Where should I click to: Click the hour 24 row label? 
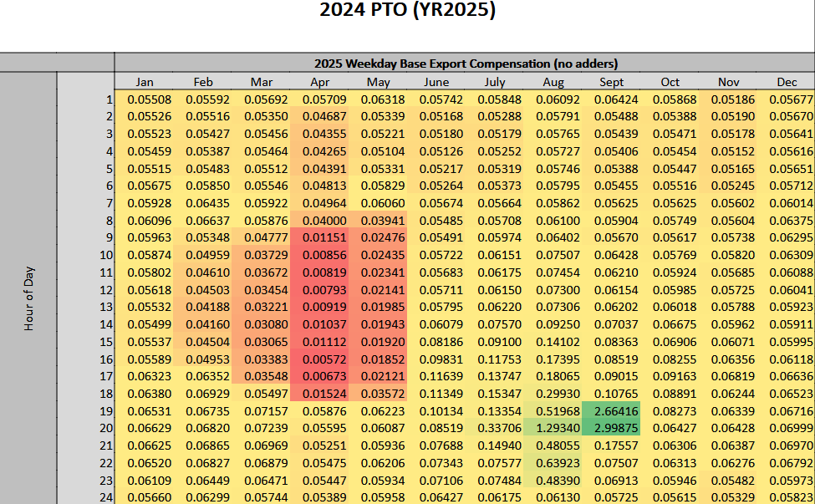tap(105, 496)
